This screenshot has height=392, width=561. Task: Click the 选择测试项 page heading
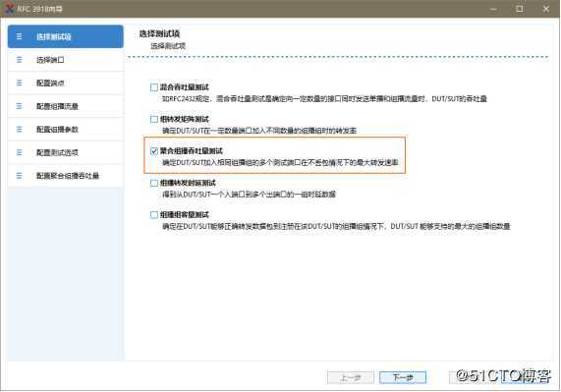pos(159,34)
